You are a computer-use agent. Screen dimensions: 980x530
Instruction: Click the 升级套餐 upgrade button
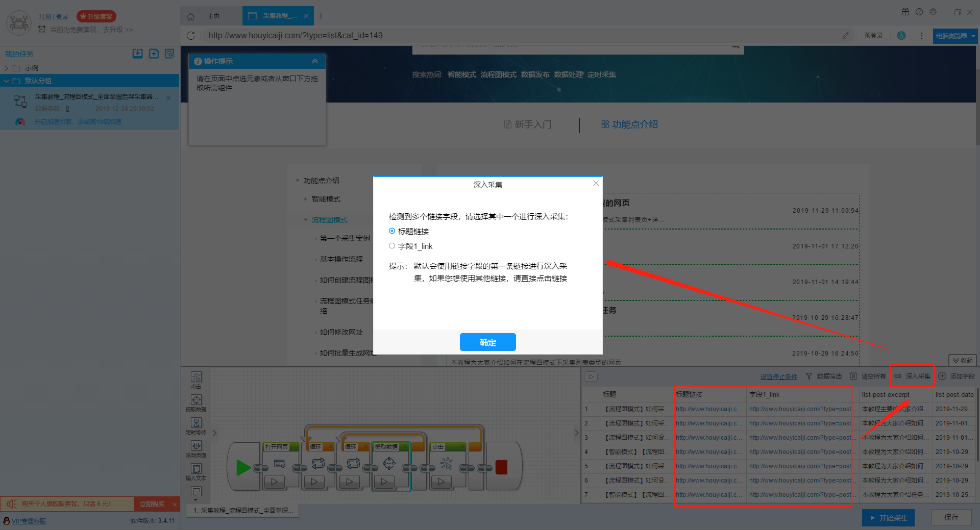[96, 16]
